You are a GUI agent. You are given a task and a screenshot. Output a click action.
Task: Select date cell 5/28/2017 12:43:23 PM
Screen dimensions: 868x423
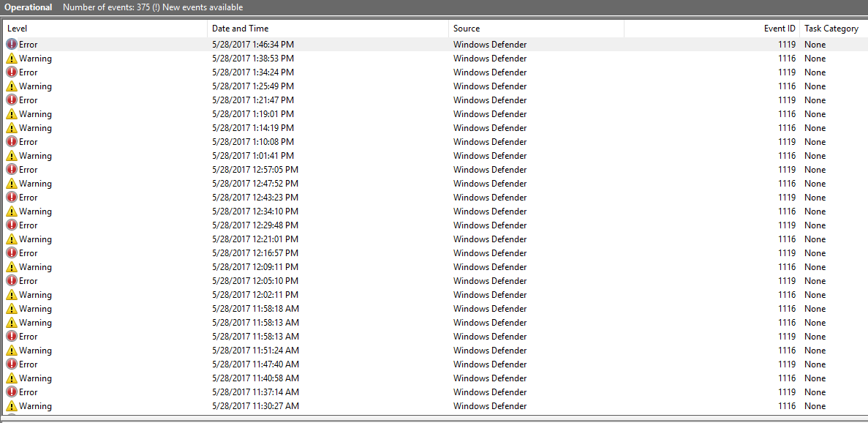pos(255,197)
